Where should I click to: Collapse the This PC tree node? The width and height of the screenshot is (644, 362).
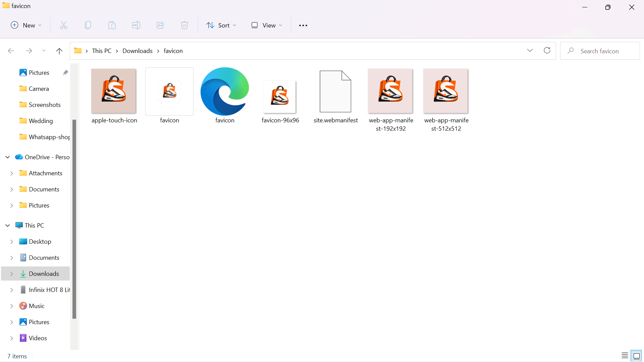(x=8, y=226)
